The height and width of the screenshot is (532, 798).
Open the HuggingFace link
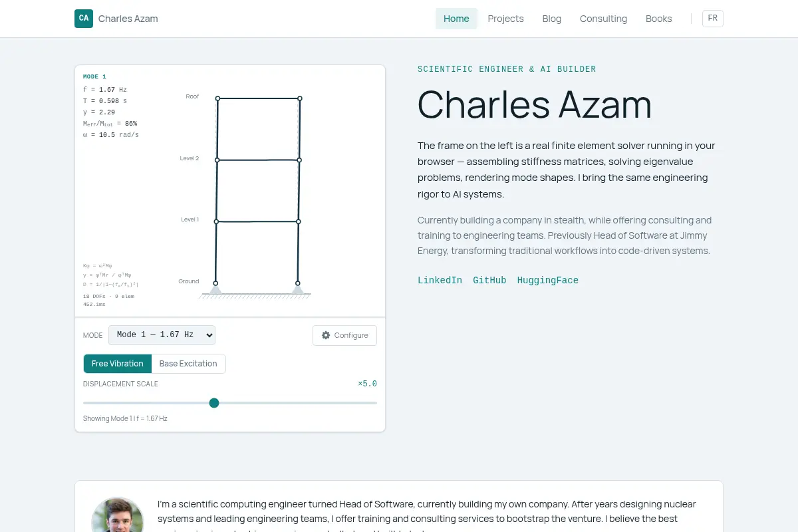548,281
